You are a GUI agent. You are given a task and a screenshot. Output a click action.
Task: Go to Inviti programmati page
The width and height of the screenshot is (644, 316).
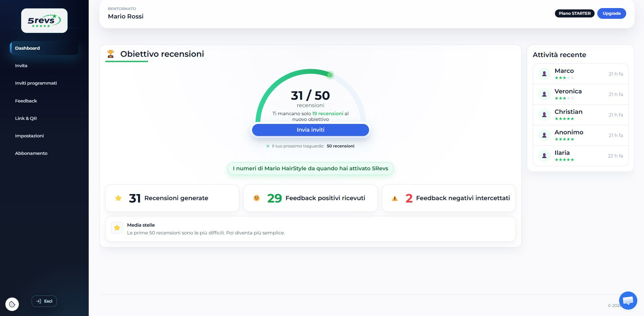[x=36, y=83]
